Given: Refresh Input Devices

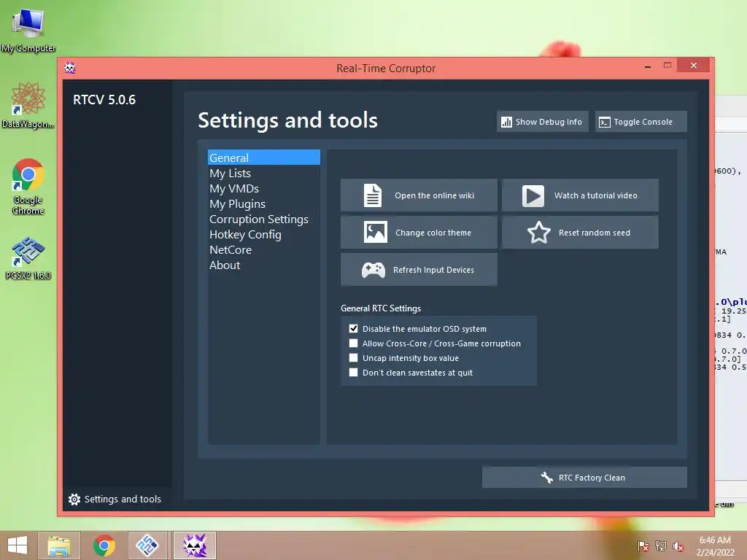Looking at the screenshot, I should (419, 270).
